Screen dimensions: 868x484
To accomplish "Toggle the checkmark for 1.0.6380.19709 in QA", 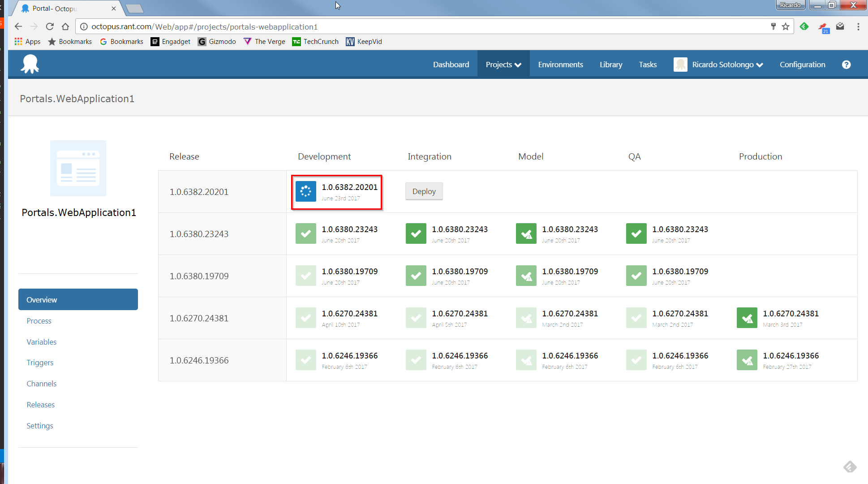I will tap(635, 275).
